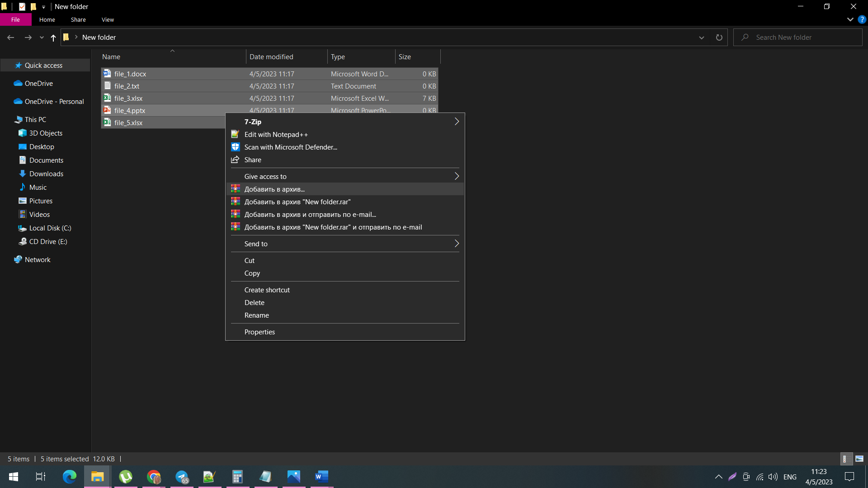Screen dimensions: 868x488
Task: Click the PowerPoint icon of file_4.pptx
Action: coord(107,110)
